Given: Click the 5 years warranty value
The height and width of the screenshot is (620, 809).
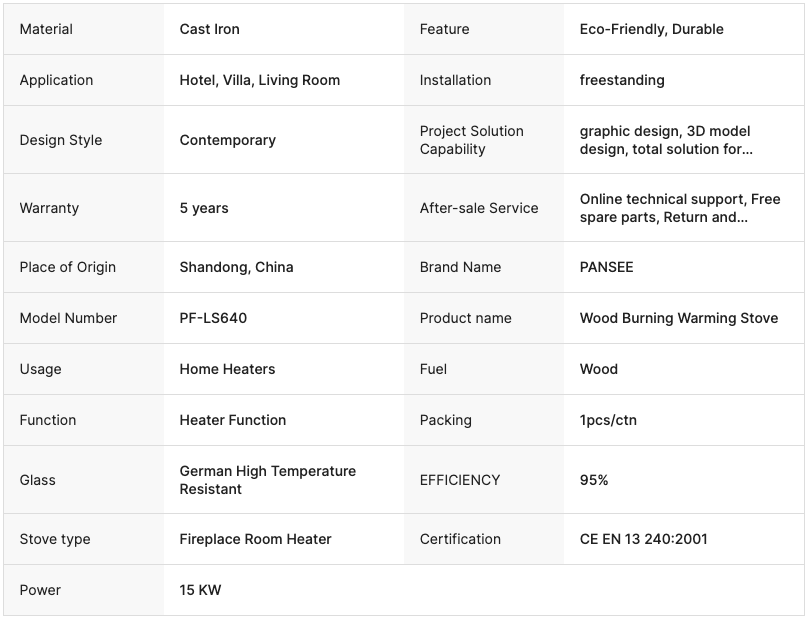Looking at the screenshot, I should click(204, 208).
